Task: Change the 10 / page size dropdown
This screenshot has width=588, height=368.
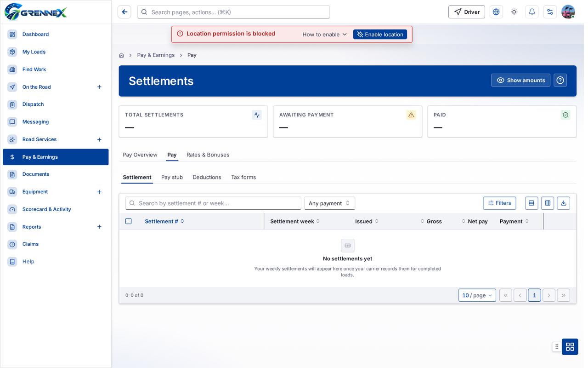Action: tap(477, 295)
